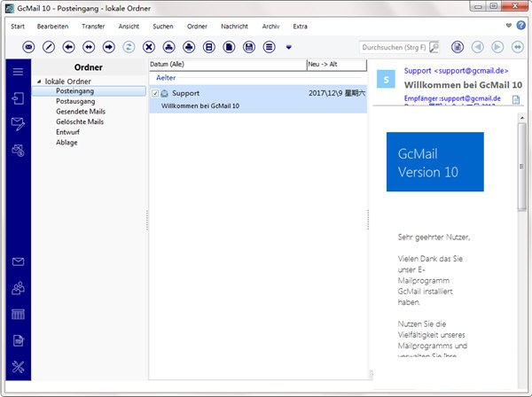Select the Gelöschte Mails folder

point(80,121)
